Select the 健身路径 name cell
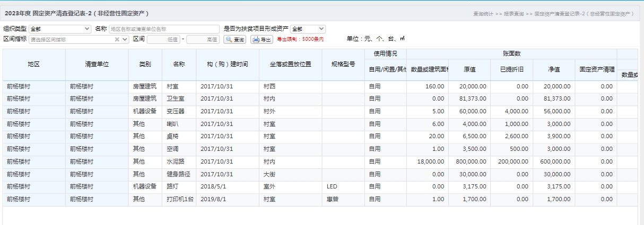 pyautogui.click(x=179, y=174)
